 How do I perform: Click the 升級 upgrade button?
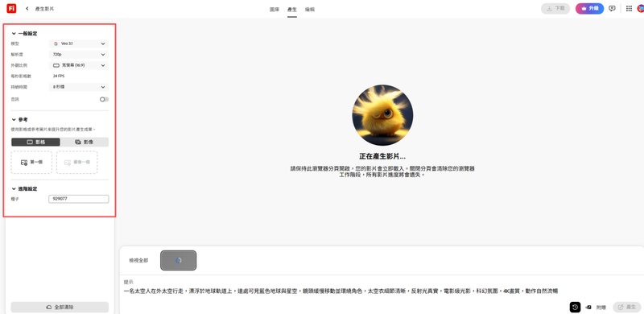pos(589,9)
